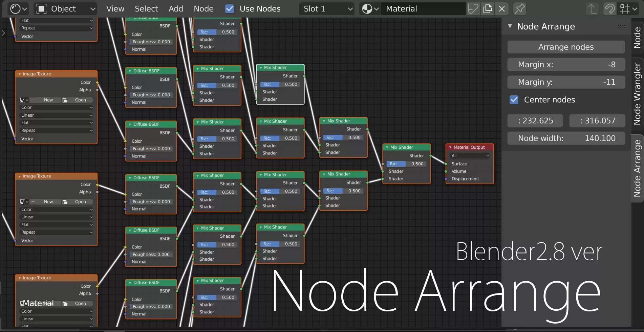Click the Margin x value field
Viewport: 644px width, 332px height.
click(566, 65)
